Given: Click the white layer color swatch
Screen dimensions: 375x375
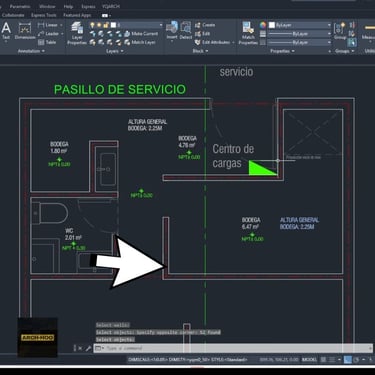Looking at the screenshot, I should pyautogui.click(x=113, y=25).
